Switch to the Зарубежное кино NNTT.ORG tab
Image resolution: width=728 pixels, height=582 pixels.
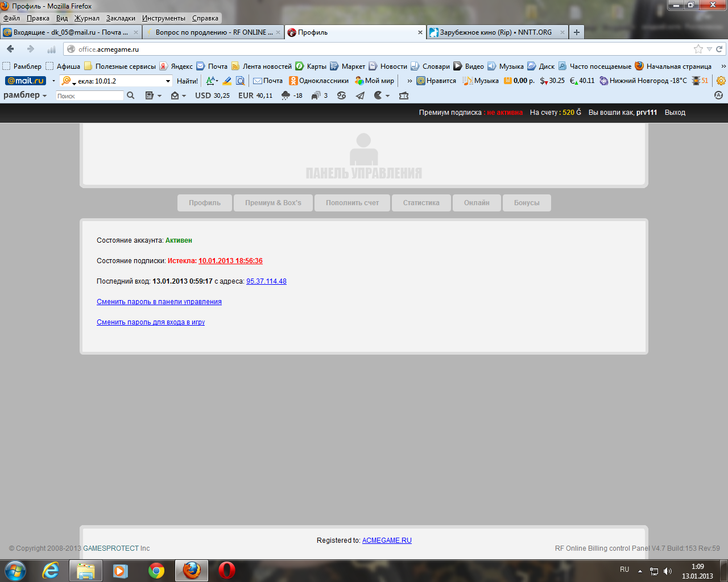click(x=498, y=32)
